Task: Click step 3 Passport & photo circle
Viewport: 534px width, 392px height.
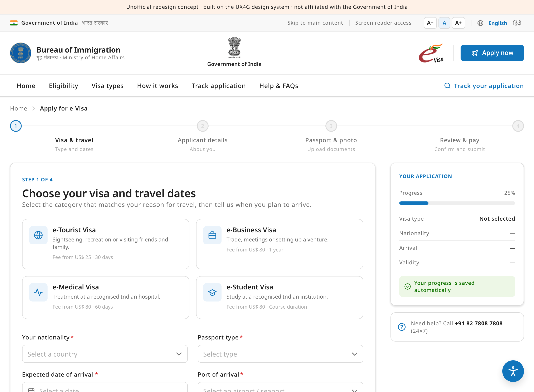Action: click(331, 126)
